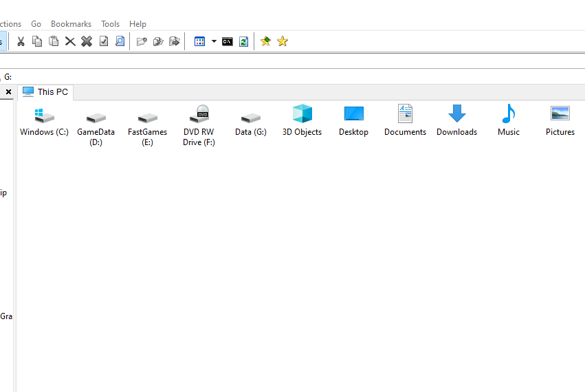Click the Cut scissors icon
The image size is (585, 392).
point(21,41)
